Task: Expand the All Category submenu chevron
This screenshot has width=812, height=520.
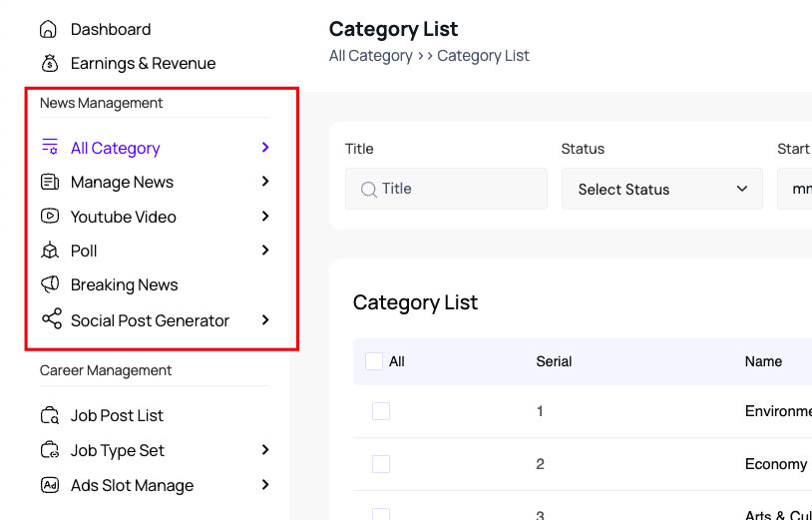Action: pos(265,147)
